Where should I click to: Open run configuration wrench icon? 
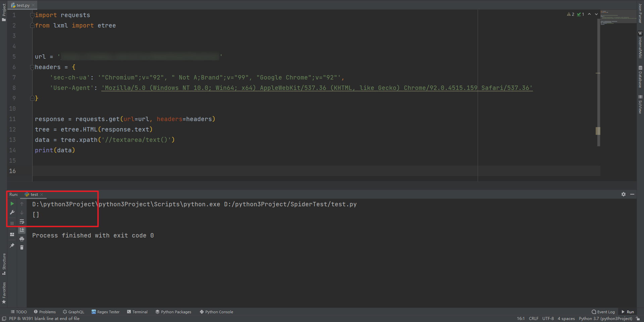coord(12,212)
